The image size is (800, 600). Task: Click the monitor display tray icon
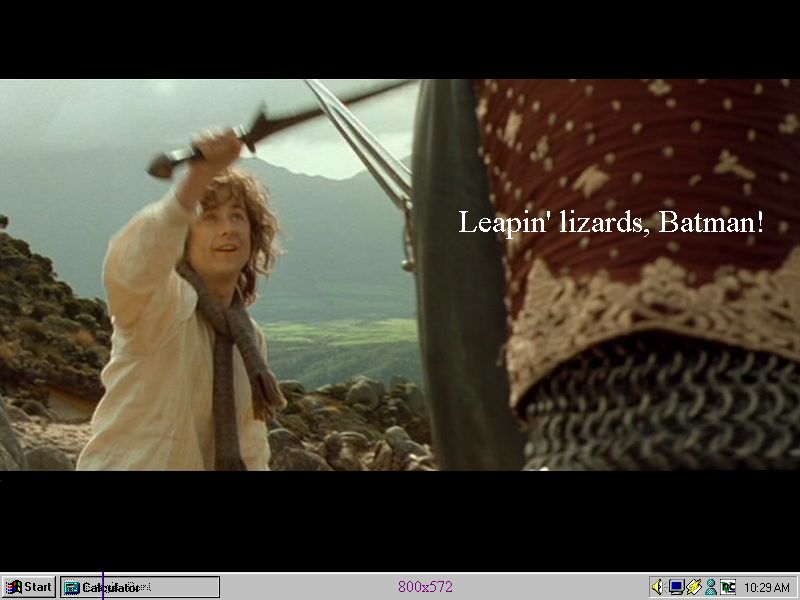point(677,587)
